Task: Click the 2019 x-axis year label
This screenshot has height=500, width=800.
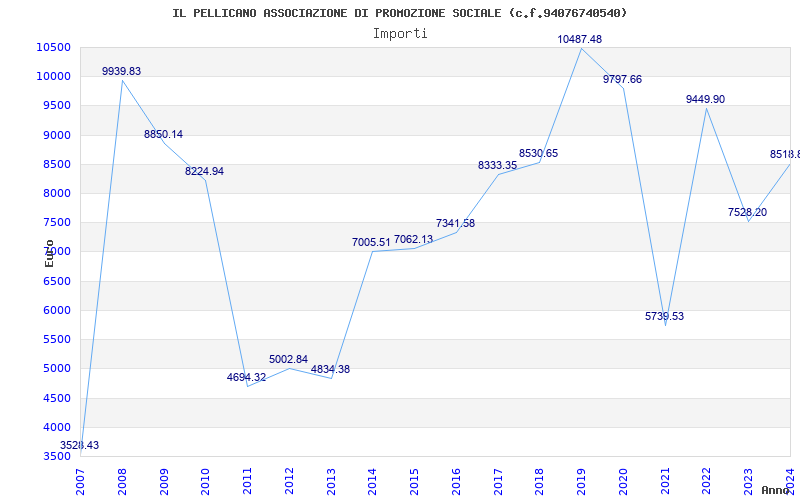Action: 581,482
